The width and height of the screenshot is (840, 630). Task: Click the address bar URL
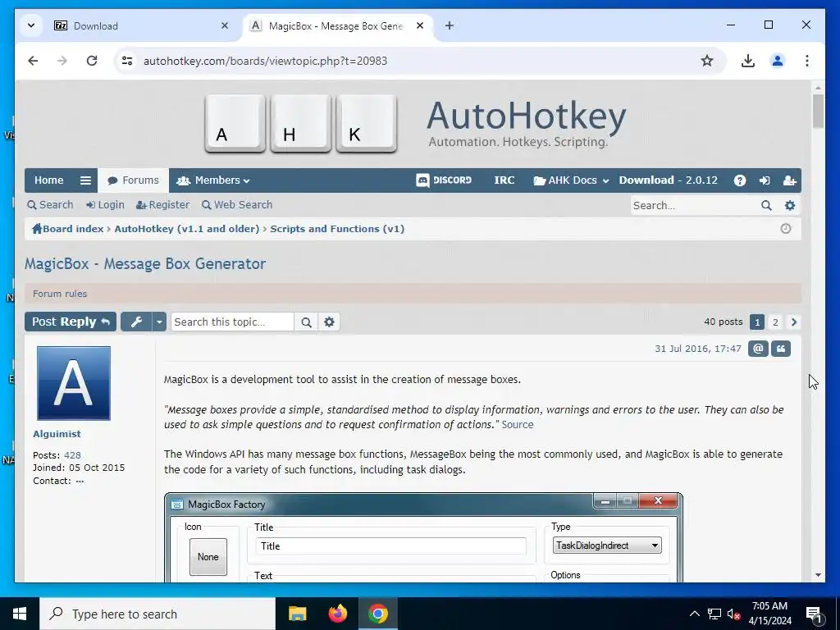click(265, 61)
